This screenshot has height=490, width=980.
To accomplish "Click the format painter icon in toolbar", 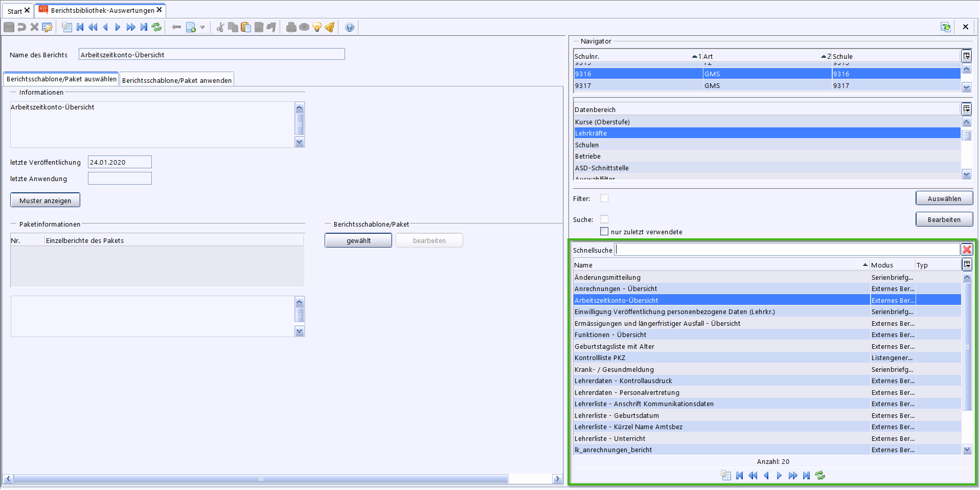I will (271, 27).
